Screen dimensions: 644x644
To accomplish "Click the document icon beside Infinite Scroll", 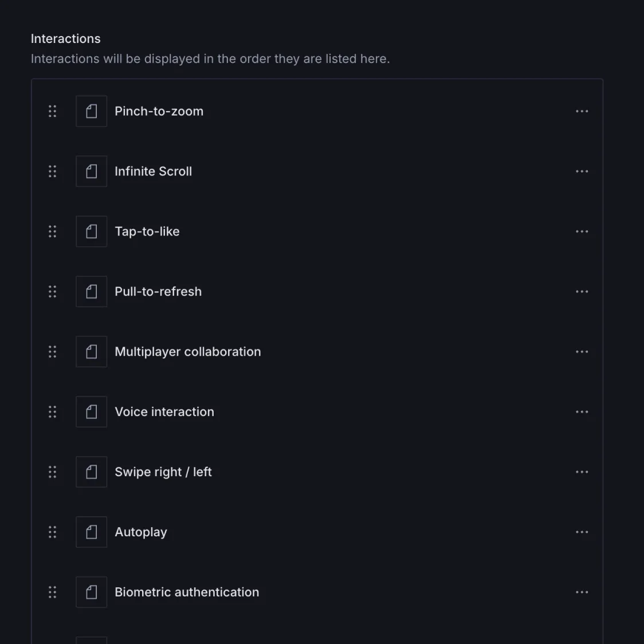I will pyautogui.click(x=92, y=171).
